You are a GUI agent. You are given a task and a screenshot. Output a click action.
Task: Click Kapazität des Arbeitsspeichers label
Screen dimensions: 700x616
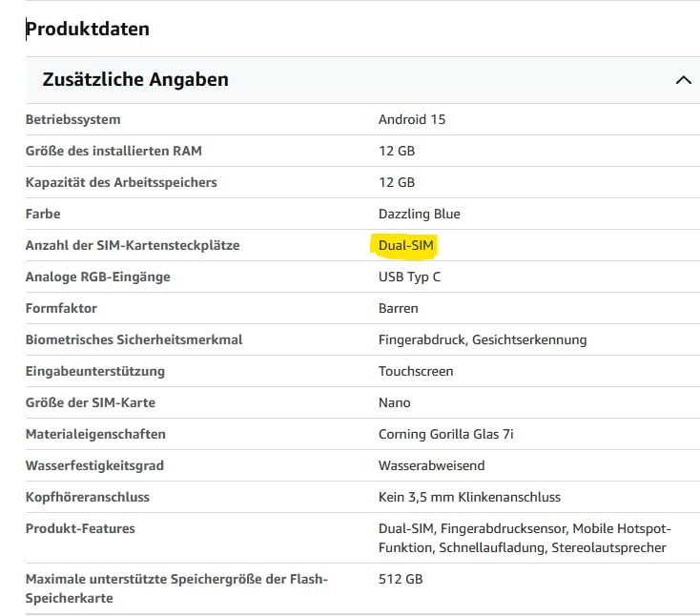click(121, 182)
